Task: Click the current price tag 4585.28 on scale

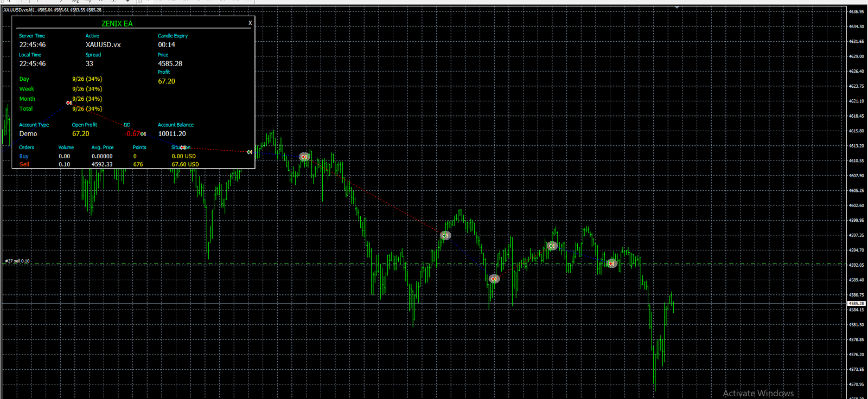Action: pos(856,304)
